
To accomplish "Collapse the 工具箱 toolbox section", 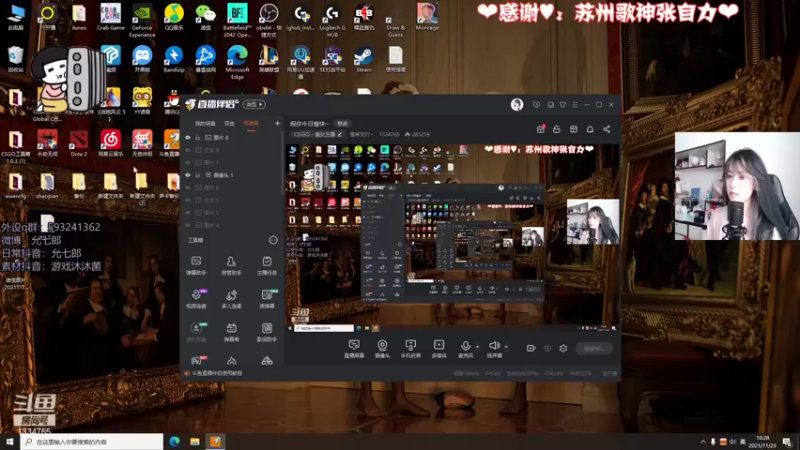I will [273, 240].
